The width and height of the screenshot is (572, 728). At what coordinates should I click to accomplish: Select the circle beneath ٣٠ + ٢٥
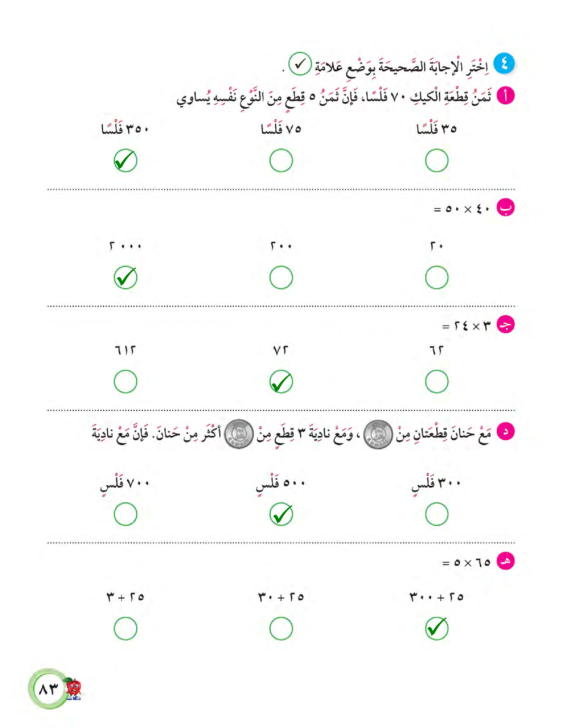coord(281,629)
